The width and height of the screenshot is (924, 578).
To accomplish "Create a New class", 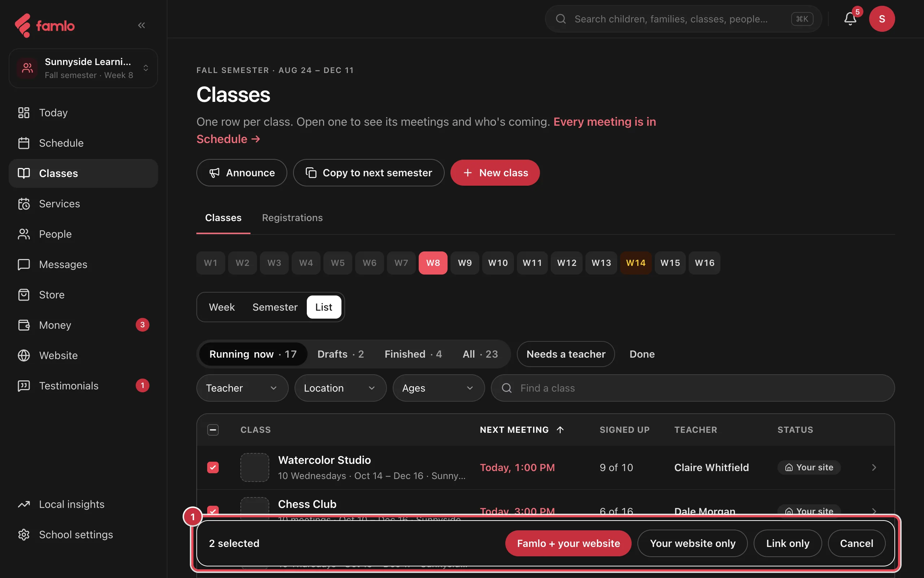I will (x=495, y=173).
